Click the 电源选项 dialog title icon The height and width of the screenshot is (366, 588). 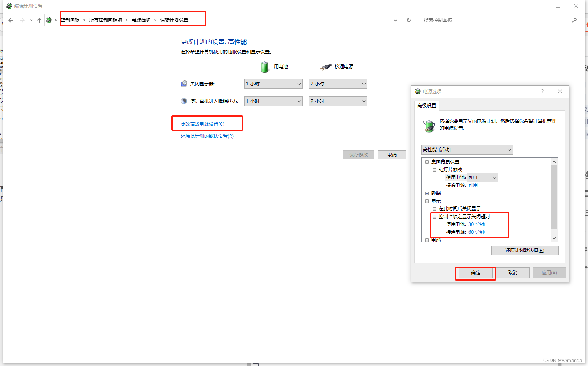[x=418, y=91]
